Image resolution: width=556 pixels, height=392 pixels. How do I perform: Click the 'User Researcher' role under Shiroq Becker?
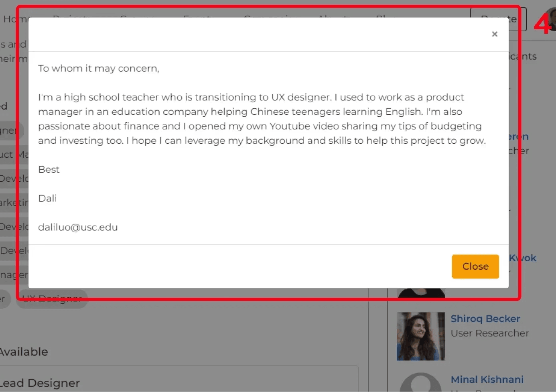coord(489,333)
